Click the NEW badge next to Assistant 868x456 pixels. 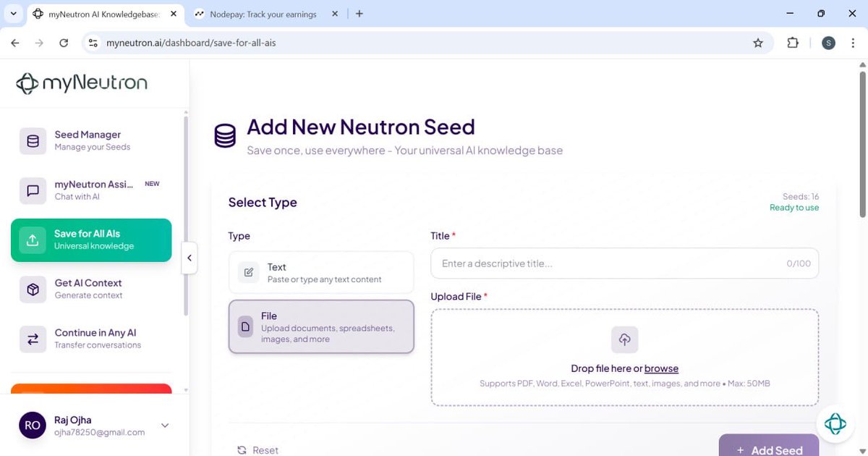[x=152, y=184]
